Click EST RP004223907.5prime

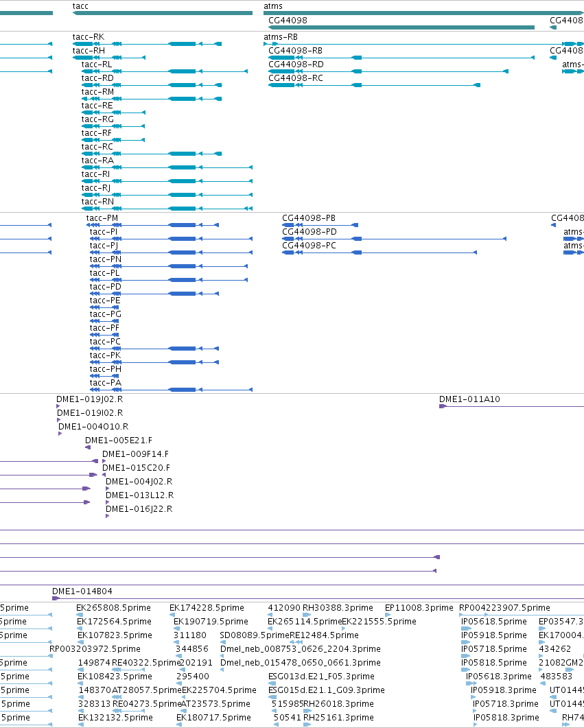point(504,608)
